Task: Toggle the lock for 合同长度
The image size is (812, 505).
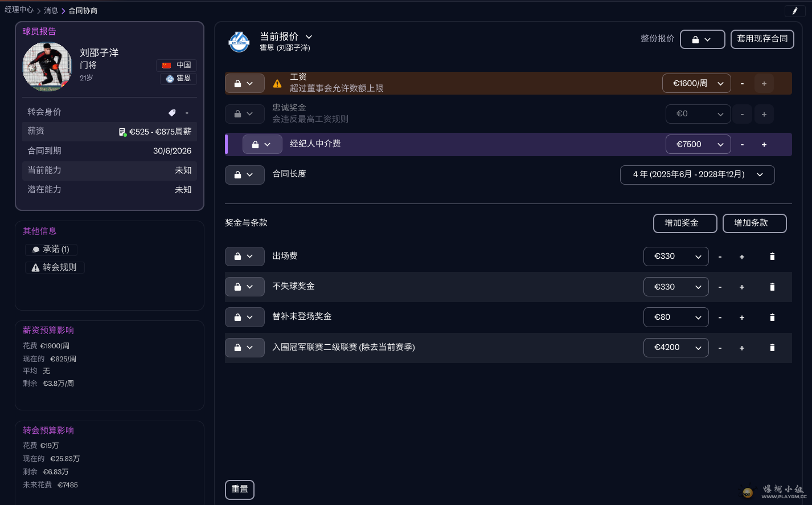Action: 244,175
